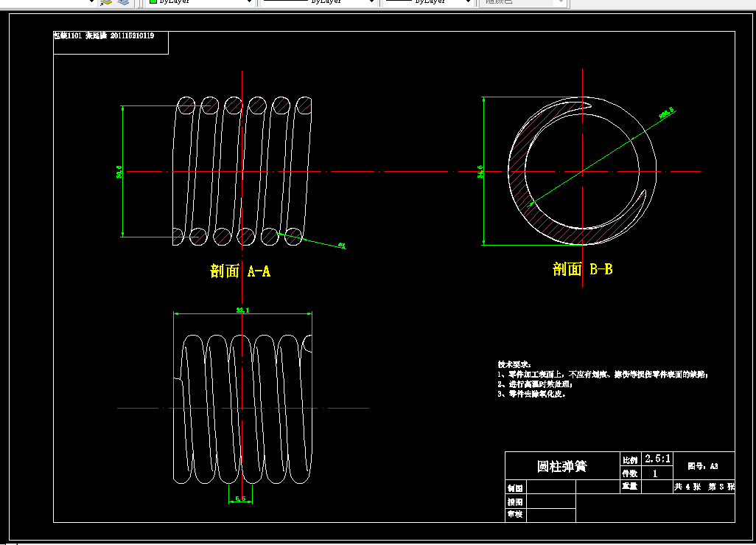
Task: Select the green leader dimension text near section A-A
Action: [342, 246]
